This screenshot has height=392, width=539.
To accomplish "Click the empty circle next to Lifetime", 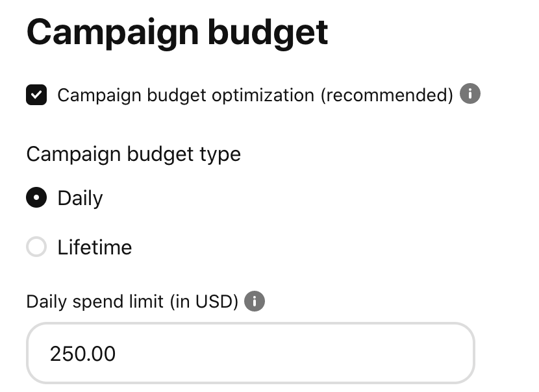I will tap(36, 247).
